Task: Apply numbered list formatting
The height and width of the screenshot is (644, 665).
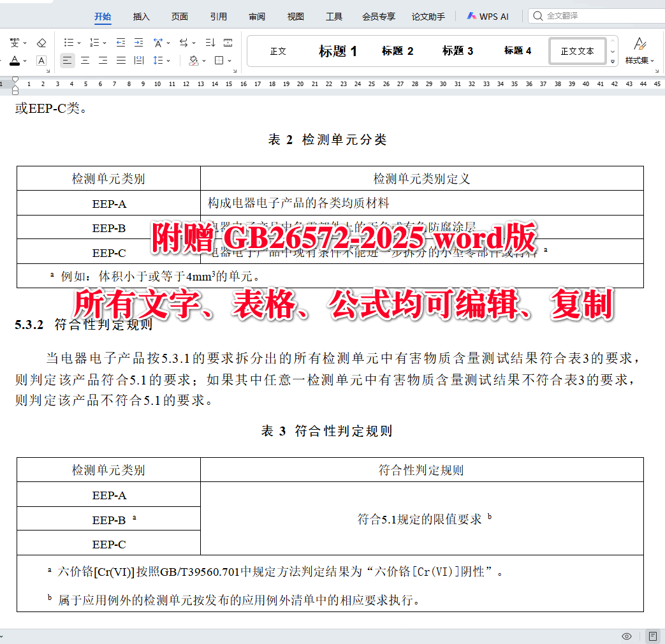Action: click(94, 43)
